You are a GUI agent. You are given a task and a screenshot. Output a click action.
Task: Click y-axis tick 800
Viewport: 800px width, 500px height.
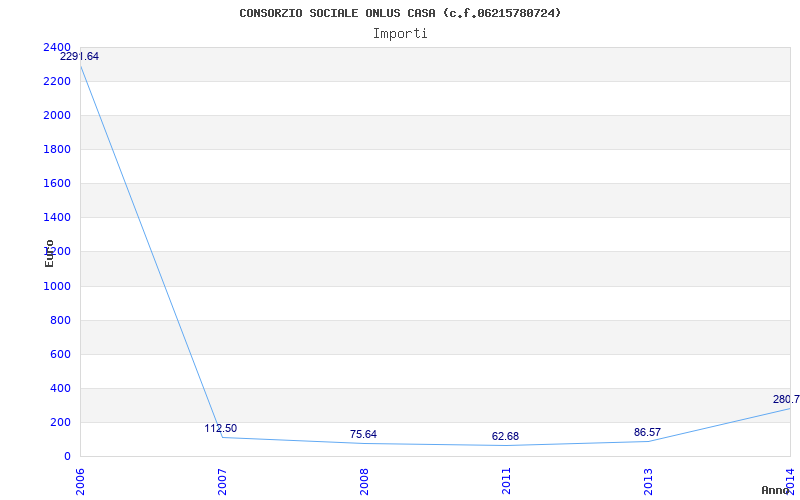tap(60, 321)
